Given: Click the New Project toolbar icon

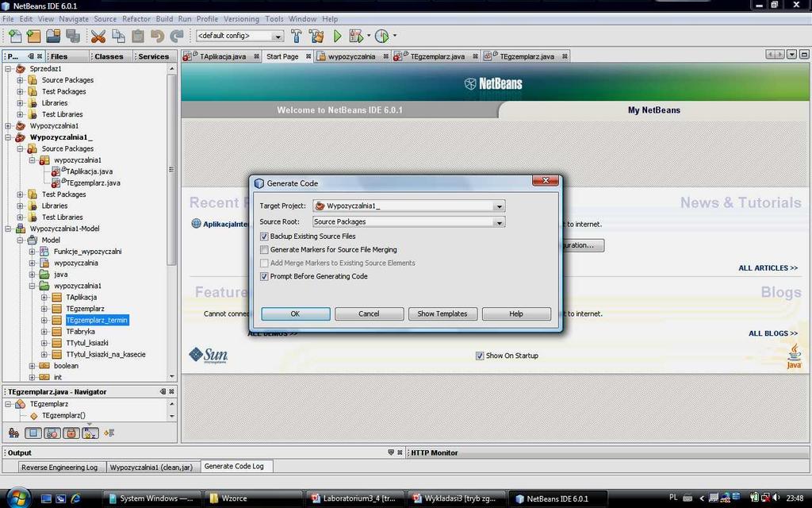Looking at the screenshot, I should click(33, 36).
